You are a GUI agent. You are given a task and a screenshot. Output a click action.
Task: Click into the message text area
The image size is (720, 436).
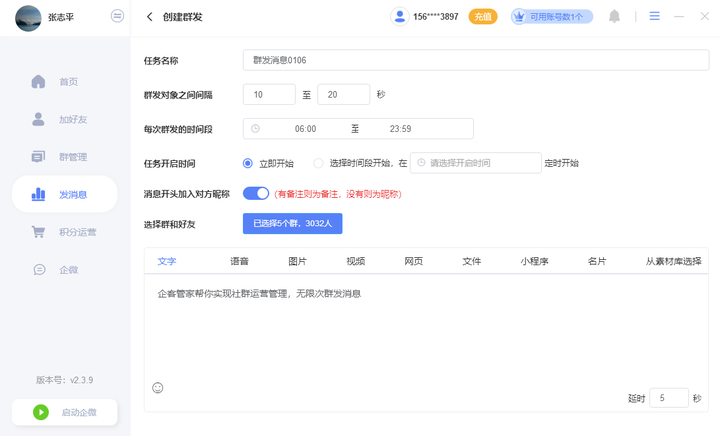tap(426, 328)
